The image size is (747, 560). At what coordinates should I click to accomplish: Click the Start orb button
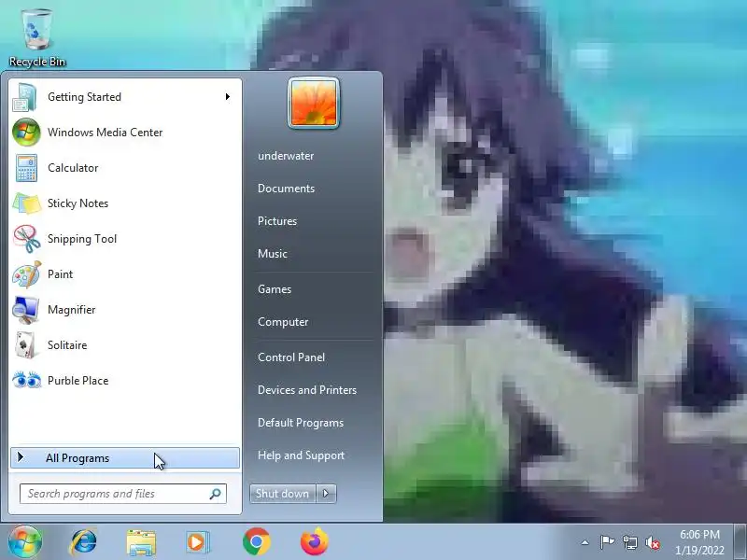tap(25, 541)
